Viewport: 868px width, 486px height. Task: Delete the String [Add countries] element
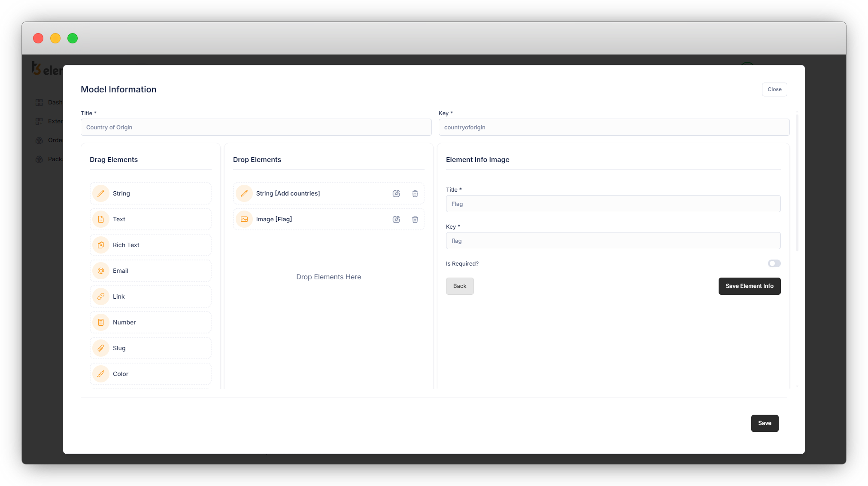pos(415,193)
